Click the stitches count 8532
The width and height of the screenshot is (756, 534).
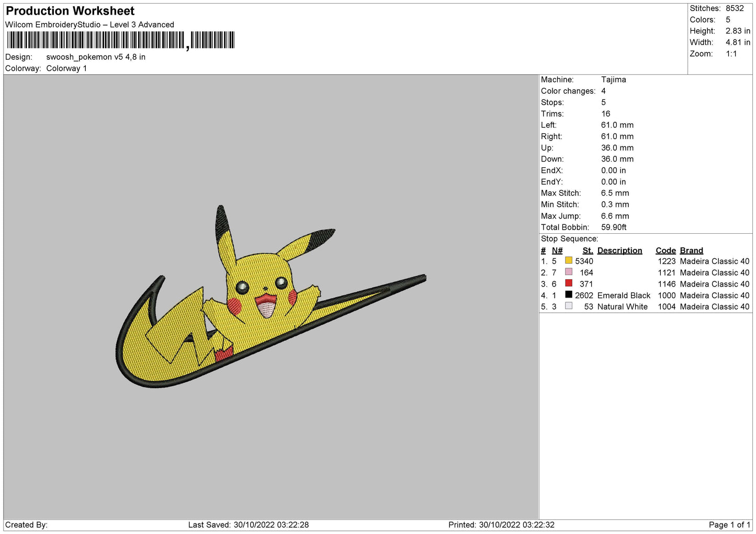pyautogui.click(x=734, y=8)
